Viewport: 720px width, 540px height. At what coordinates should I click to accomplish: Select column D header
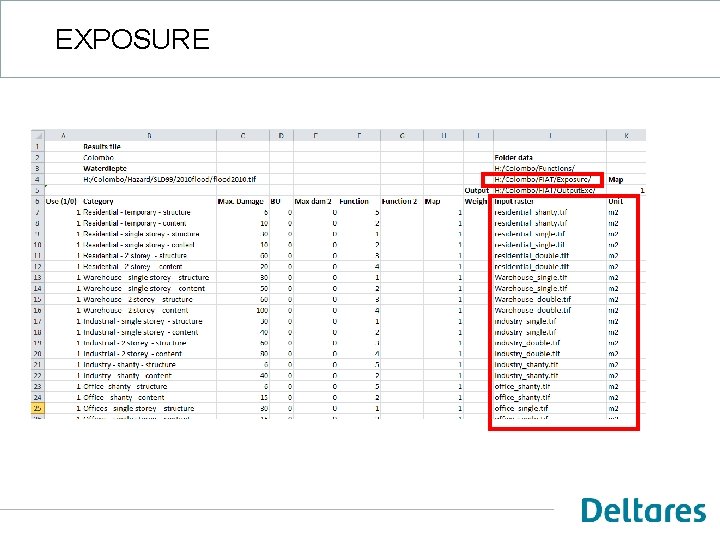281,135
